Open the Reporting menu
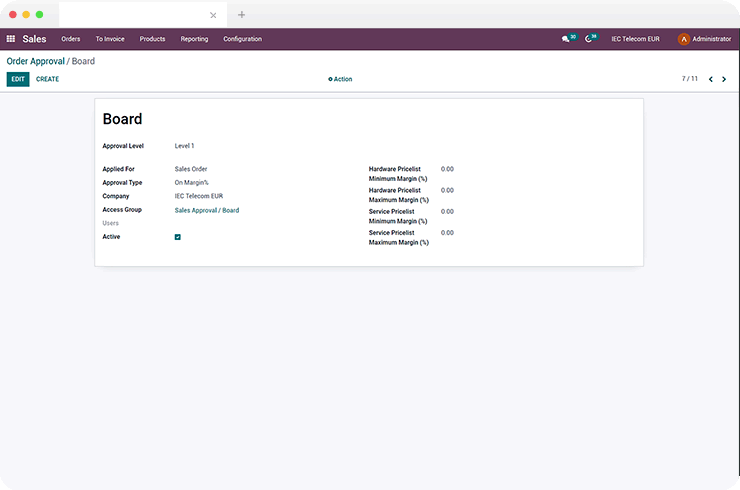The height and width of the screenshot is (490, 740). click(194, 39)
